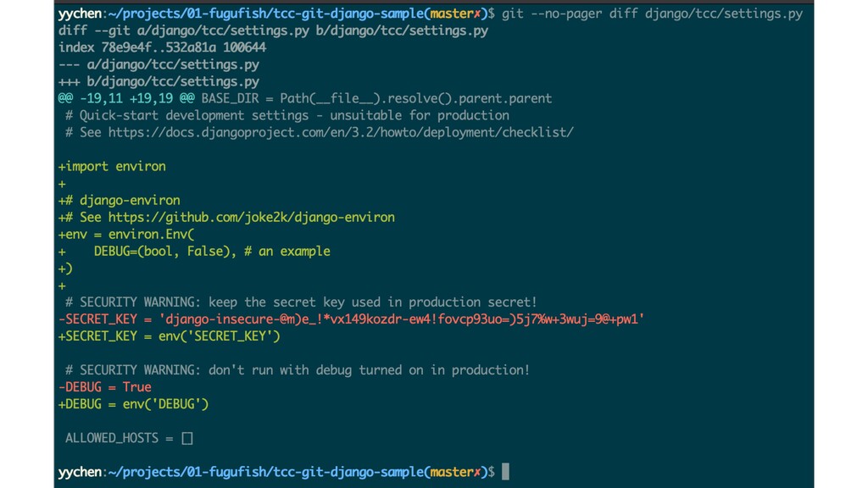This screenshot has width=868, height=488.
Task: Click the '+import environ' line
Action: 112,167
